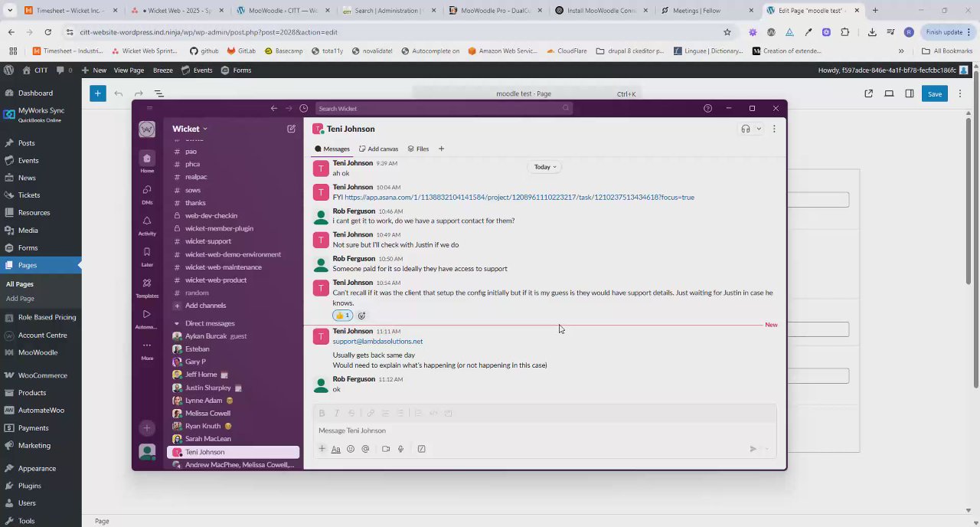The image size is (980, 527).
Task: View page in new tab icon
Action: (x=868, y=93)
